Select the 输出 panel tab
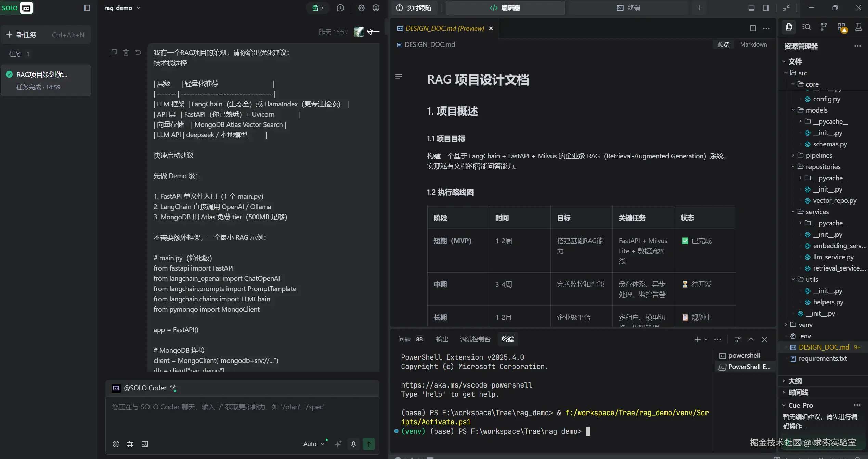 tap(442, 339)
